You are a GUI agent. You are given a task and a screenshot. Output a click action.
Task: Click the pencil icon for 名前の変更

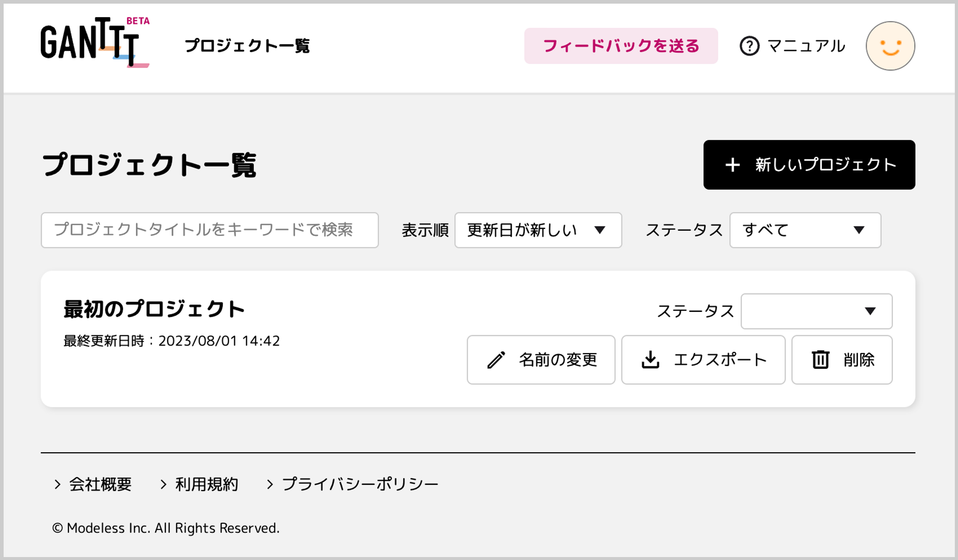tap(496, 360)
